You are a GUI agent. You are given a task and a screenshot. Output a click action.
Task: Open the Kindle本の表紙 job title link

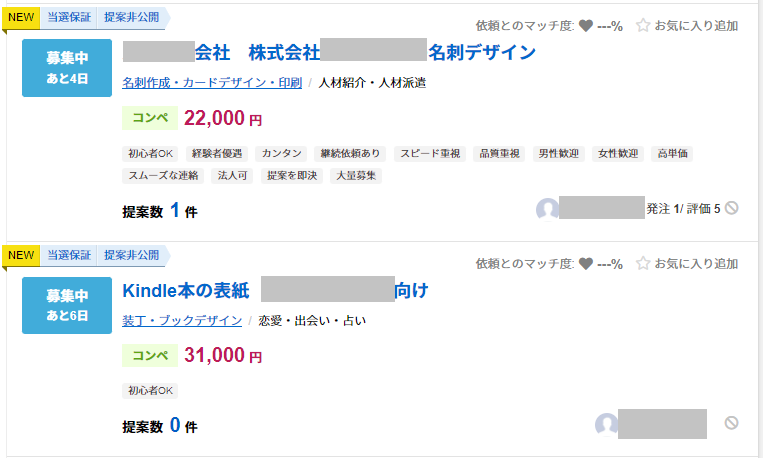click(x=275, y=291)
